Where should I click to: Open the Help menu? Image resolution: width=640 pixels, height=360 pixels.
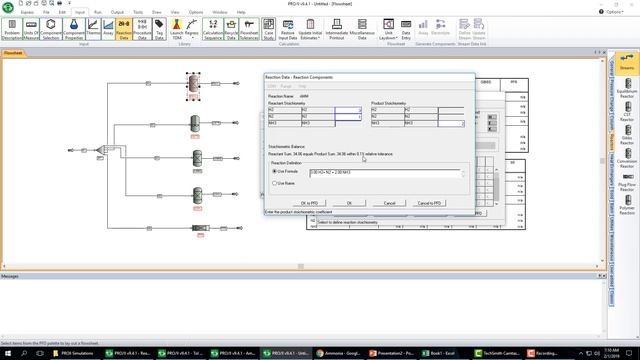241,12
